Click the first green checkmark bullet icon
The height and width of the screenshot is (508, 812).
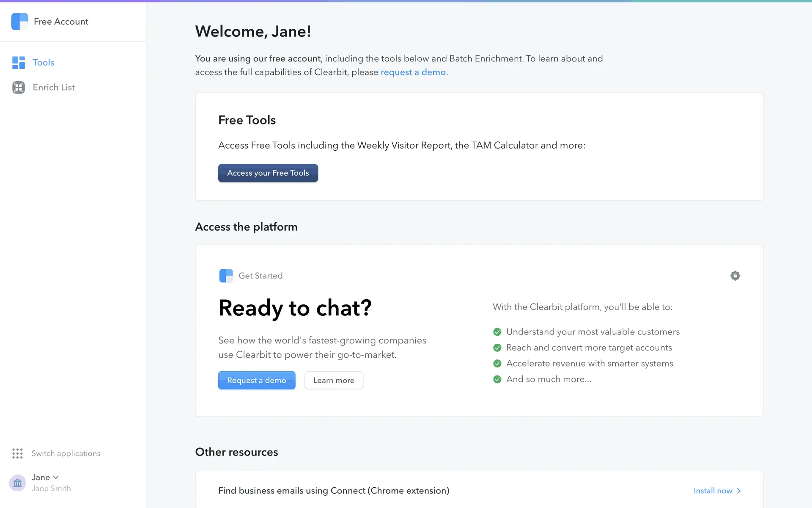click(497, 332)
